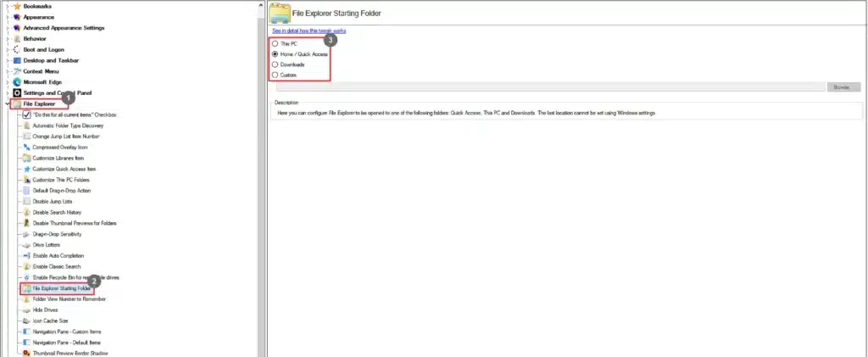The width and height of the screenshot is (868, 357).
Task: Click the Browse button
Action: (x=843, y=86)
